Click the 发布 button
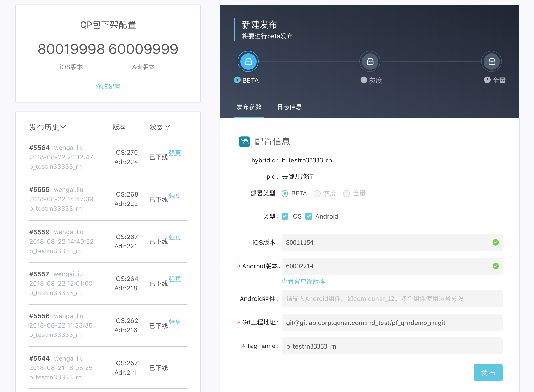The image size is (534, 392). (x=488, y=373)
